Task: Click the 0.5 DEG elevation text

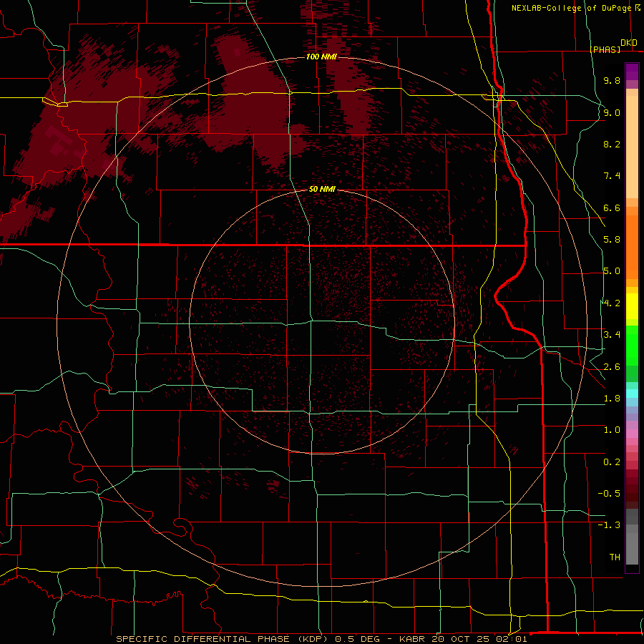Action: tap(357, 639)
